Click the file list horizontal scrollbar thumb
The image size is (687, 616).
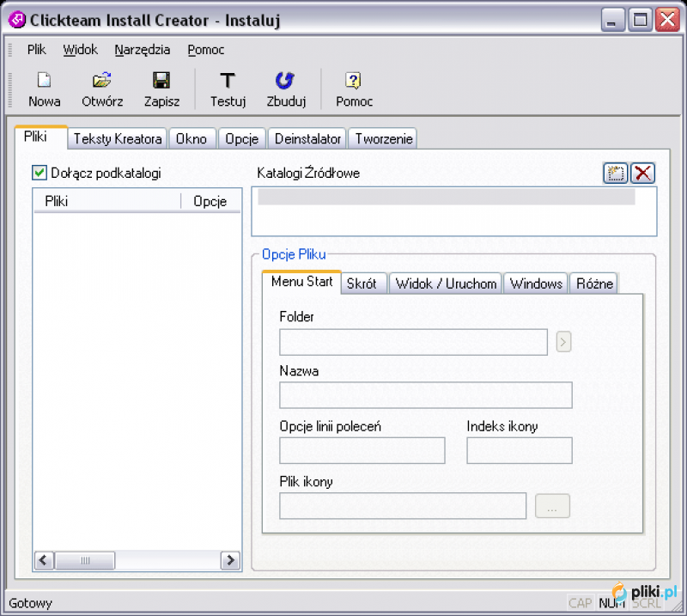pos(85,560)
